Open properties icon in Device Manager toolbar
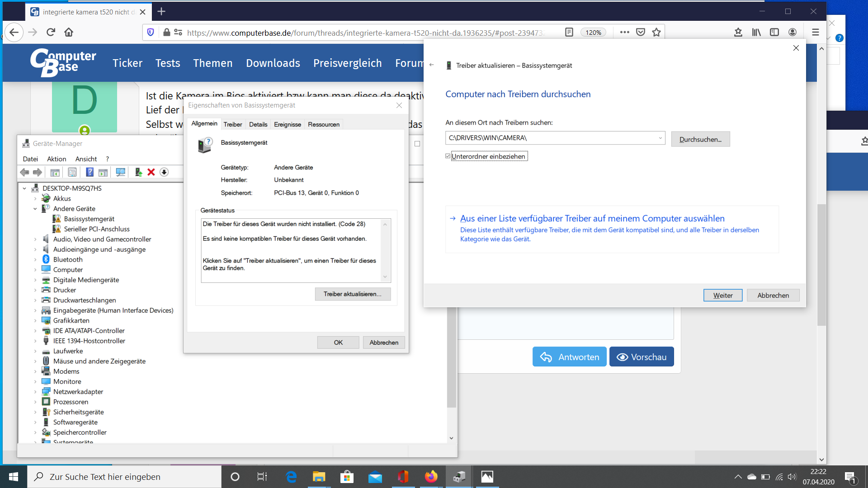Viewport: 868px width, 488px height. pyautogui.click(x=72, y=172)
